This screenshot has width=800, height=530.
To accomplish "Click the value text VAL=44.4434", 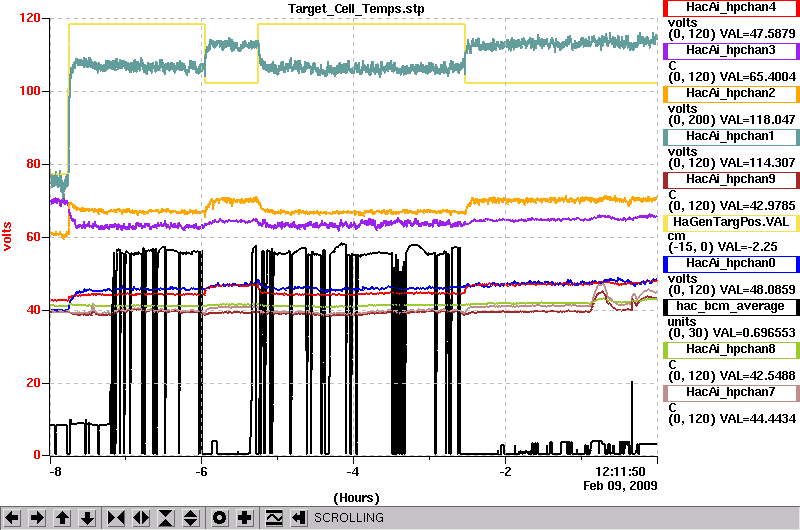I will (x=757, y=419).
